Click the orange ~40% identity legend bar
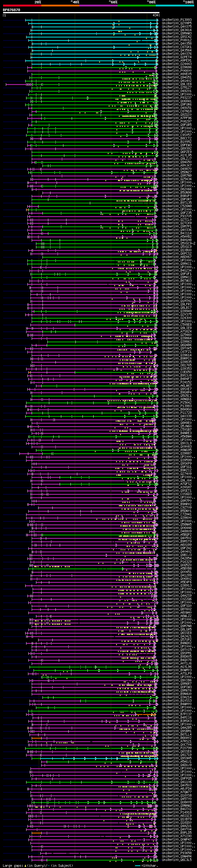The image size is (197, 868). tap(60, 6)
